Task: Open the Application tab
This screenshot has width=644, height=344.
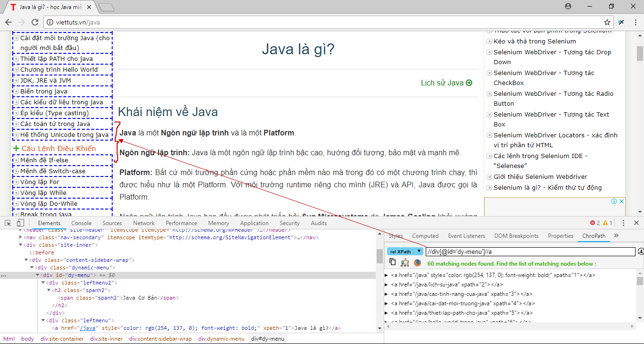Action: tap(254, 223)
